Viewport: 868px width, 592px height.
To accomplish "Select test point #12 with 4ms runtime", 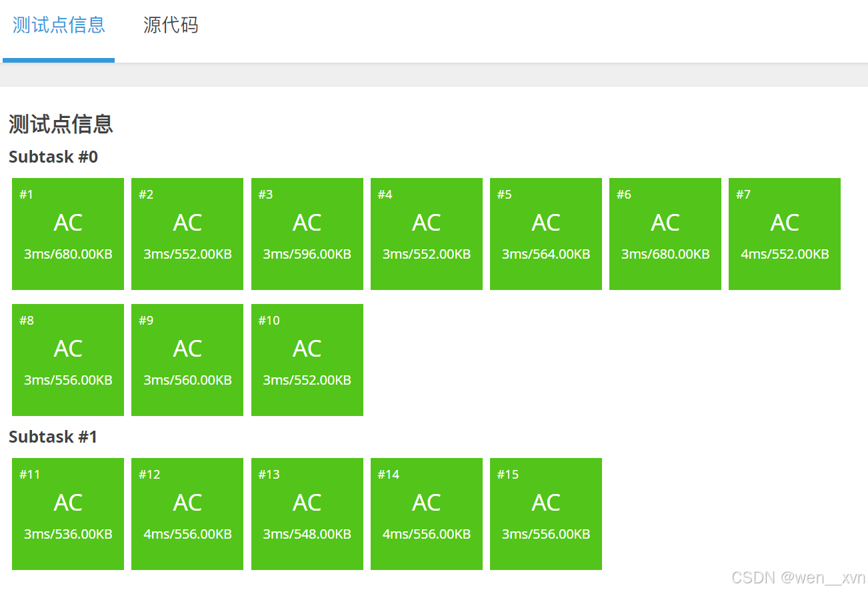I will tap(187, 513).
